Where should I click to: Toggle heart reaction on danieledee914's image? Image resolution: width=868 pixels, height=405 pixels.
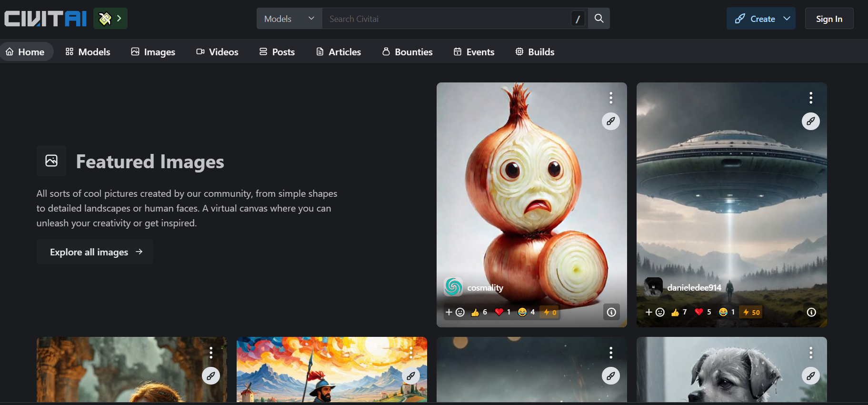pyautogui.click(x=703, y=312)
